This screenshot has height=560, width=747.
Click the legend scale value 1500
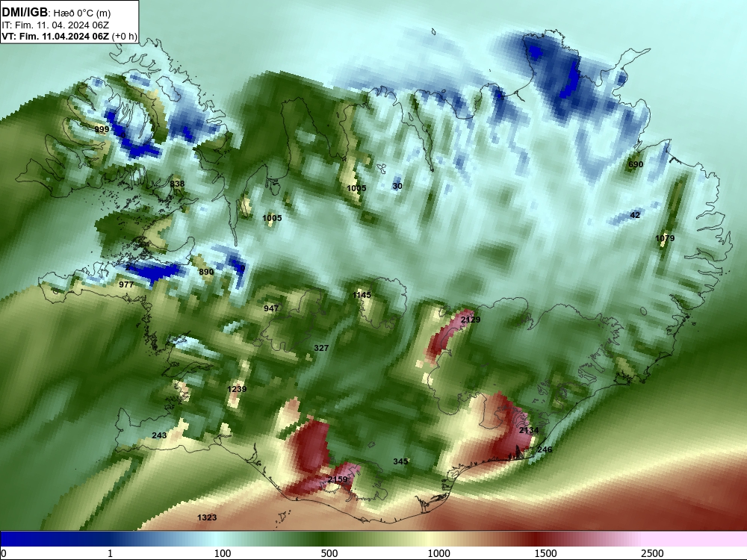pos(545,553)
